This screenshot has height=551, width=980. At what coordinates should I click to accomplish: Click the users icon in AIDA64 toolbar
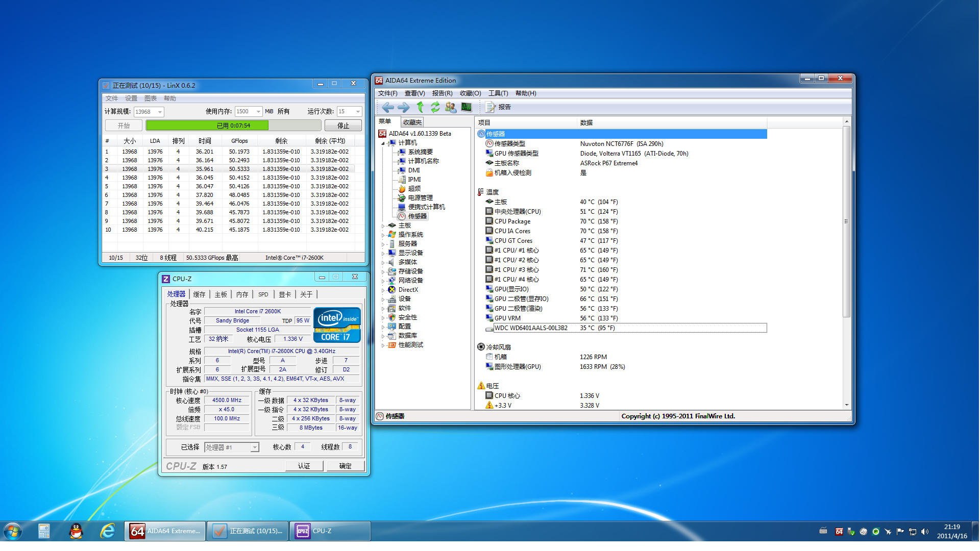450,107
